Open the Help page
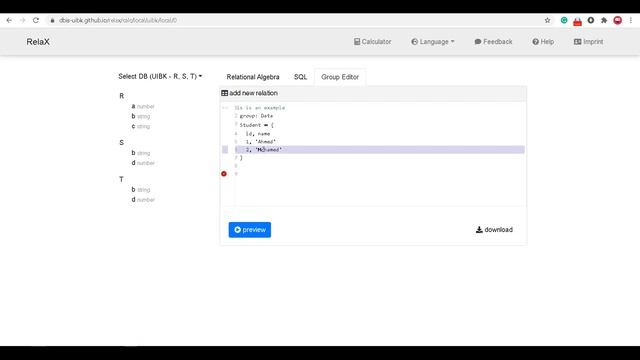 [x=543, y=42]
